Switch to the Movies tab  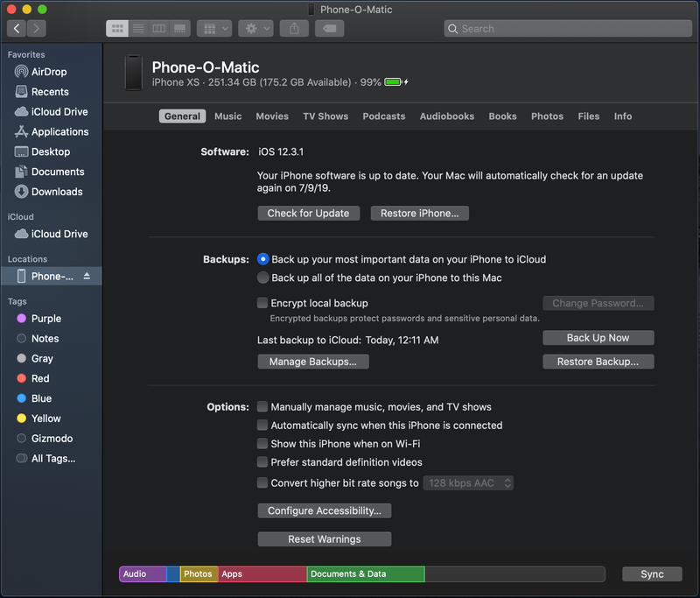pyautogui.click(x=272, y=116)
